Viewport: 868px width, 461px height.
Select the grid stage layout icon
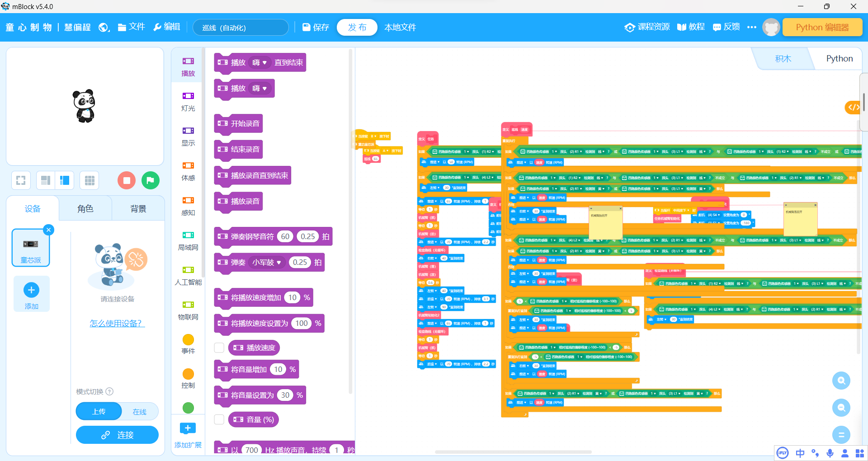[90, 181]
